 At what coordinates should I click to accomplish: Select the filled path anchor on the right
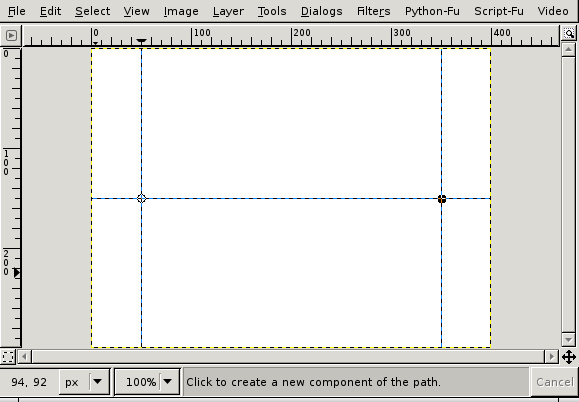442,199
